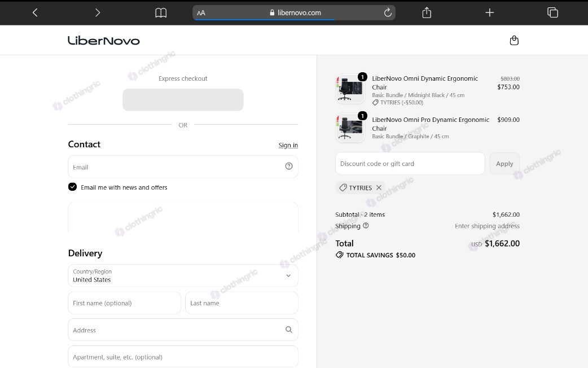The image size is (588, 368).
Task: Click the Total 'USD $1,662.00' amount
Action: 495,243
